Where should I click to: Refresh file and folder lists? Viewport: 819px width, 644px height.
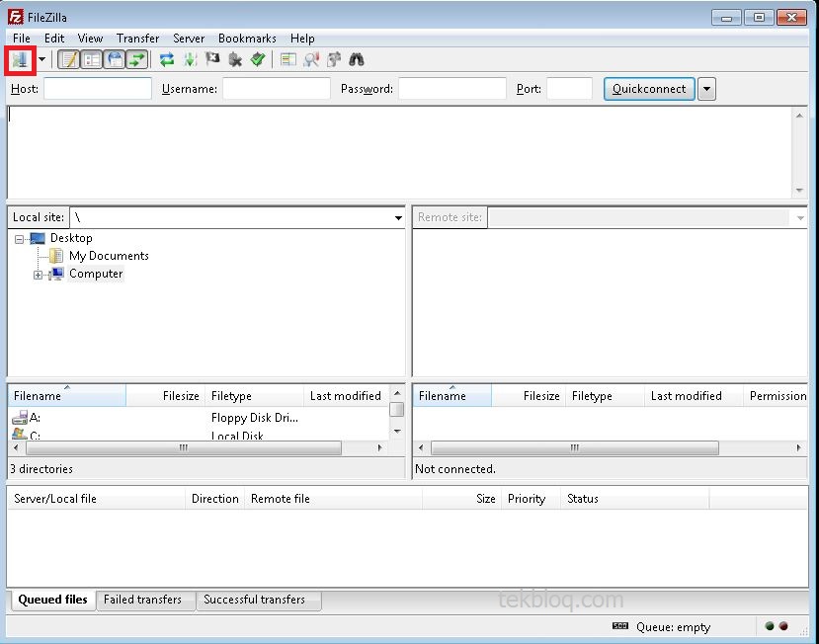(x=167, y=59)
